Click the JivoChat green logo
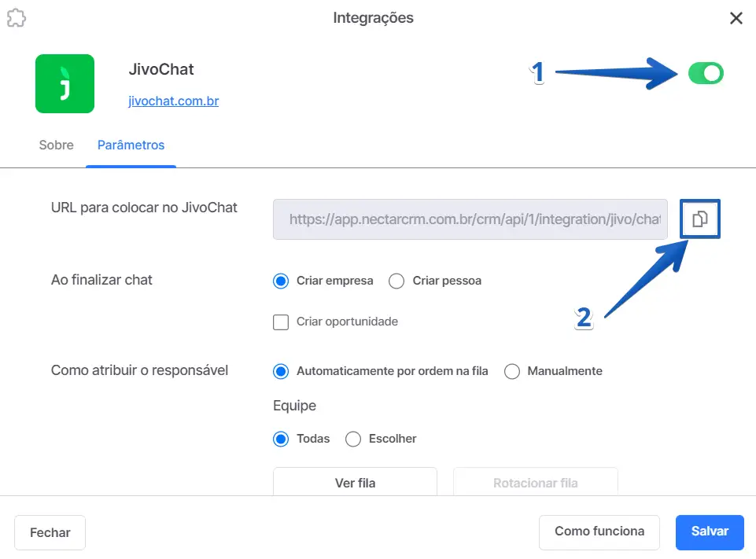This screenshot has height=559, width=756. [x=65, y=84]
